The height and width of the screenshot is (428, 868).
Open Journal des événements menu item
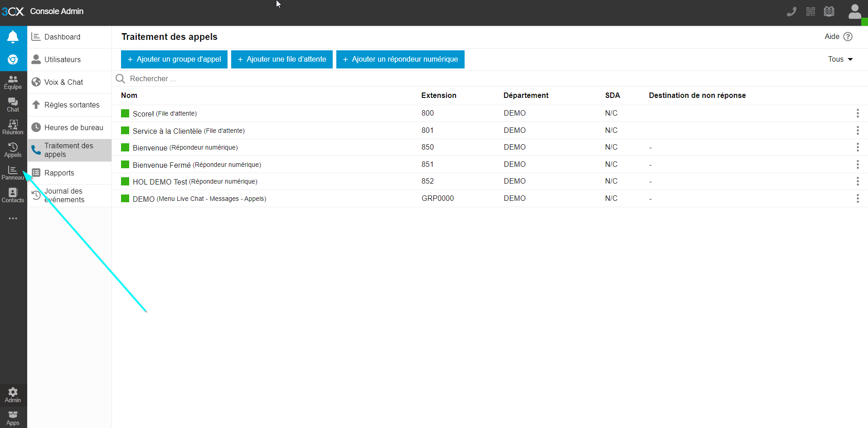click(69, 196)
